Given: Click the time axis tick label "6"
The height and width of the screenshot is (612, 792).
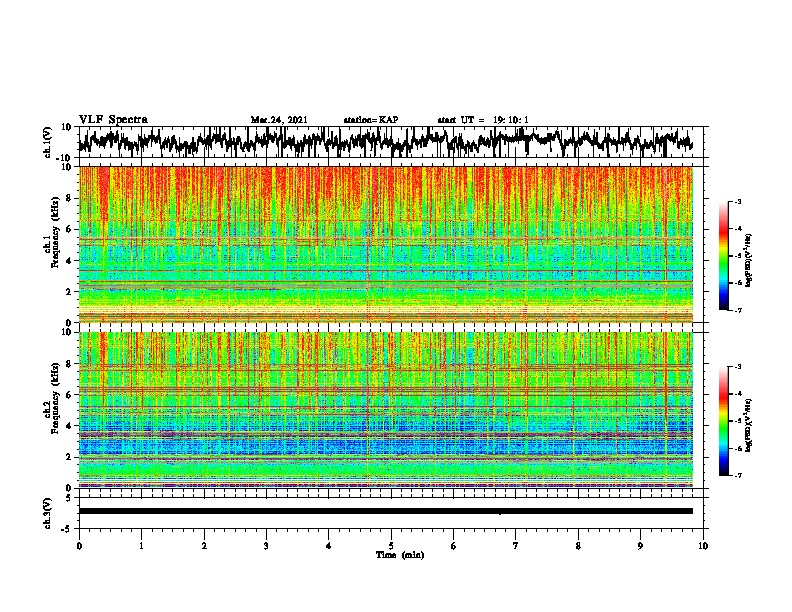Looking at the screenshot, I should 454,546.
